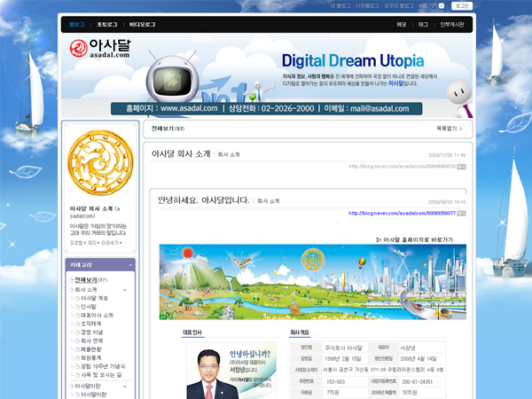This screenshot has width=532, height=399.
Task: Click the page icon beside 매출현황
Action: 78,349
